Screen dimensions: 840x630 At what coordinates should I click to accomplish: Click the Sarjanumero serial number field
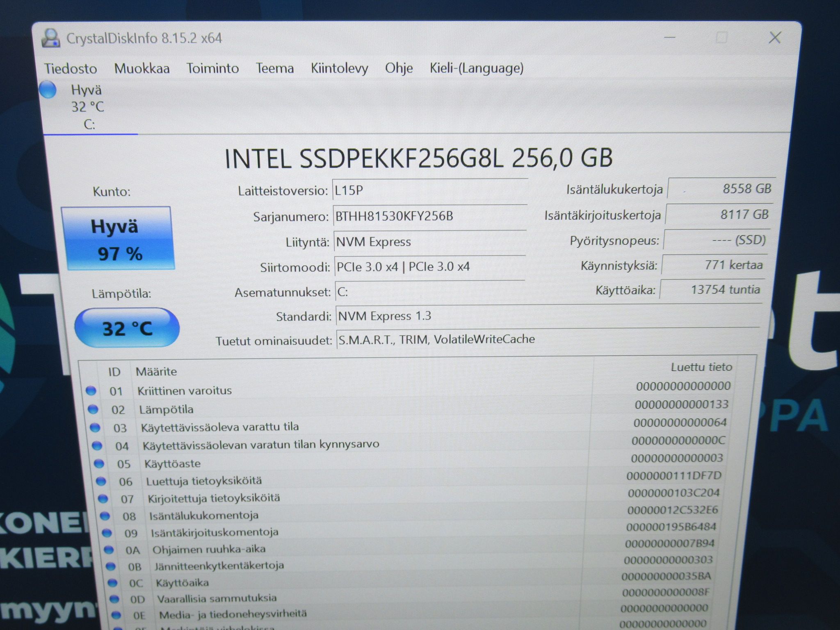pos(430,217)
